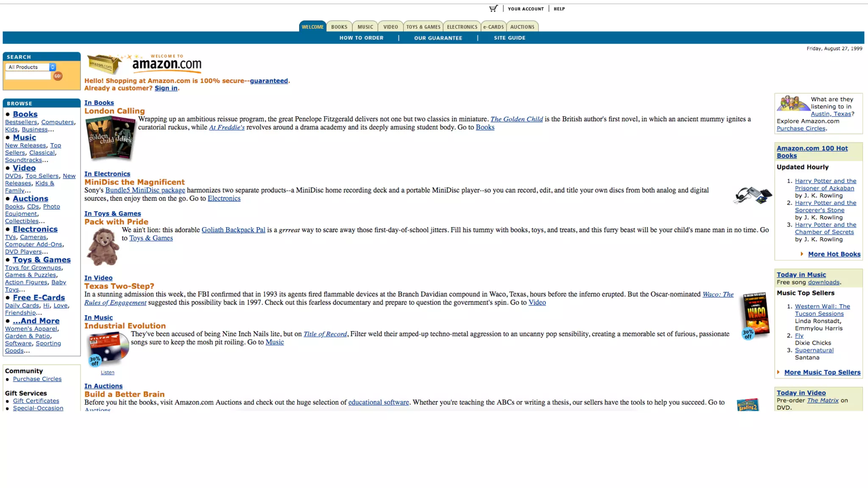Image resolution: width=868 pixels, height=488 pixels.
Task: Open the Electronics tab
Action: (x=462, y=27)
